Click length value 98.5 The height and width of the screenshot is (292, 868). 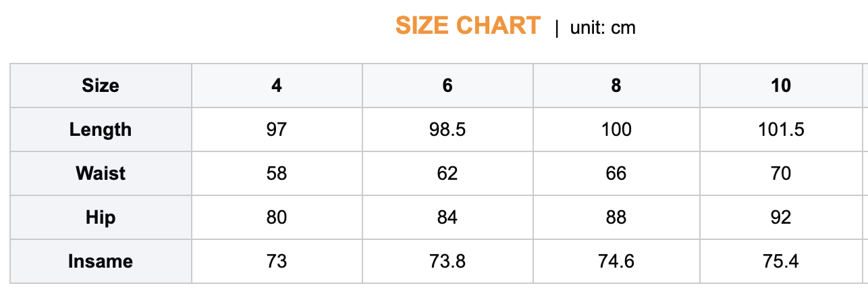[x=447, y=130]
